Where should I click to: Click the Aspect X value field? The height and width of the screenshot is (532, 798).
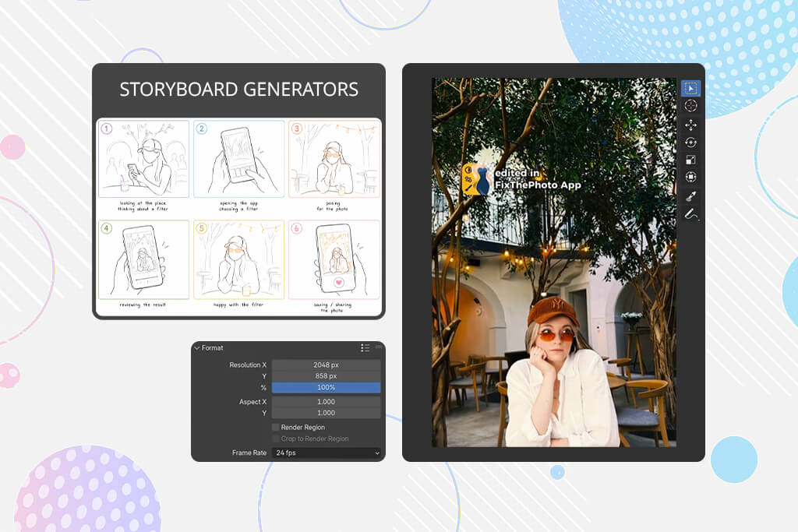[327, 402]
